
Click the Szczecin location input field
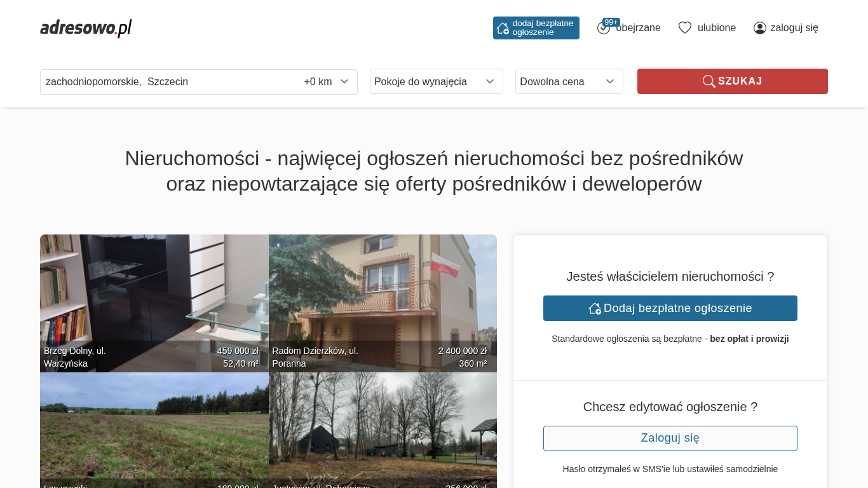pos(169,81)
